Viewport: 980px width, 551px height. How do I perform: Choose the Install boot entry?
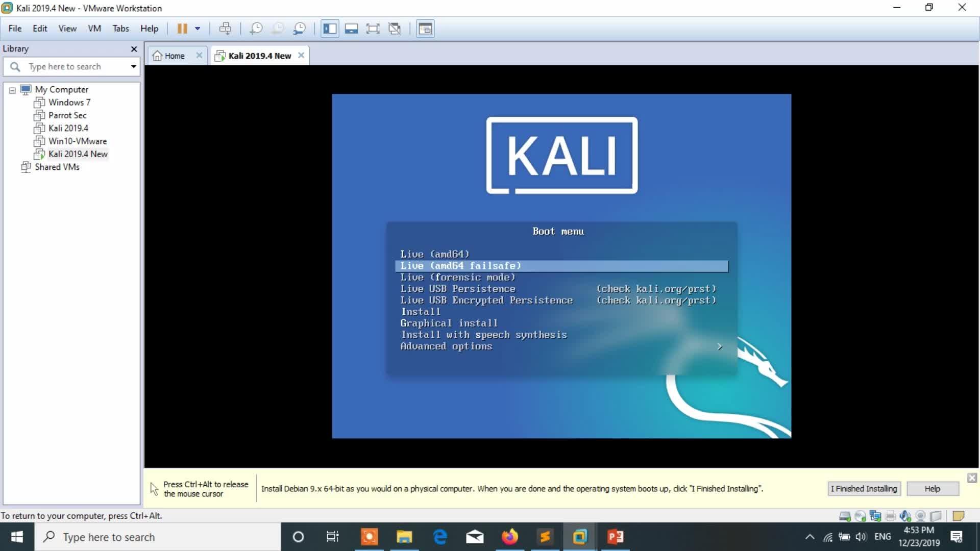tap(561, 312)
